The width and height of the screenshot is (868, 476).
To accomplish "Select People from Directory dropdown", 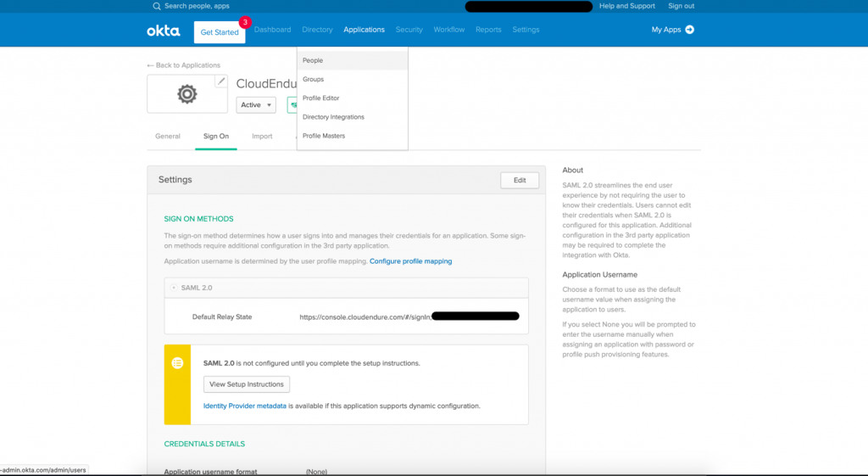I will (x=352, y=60).
